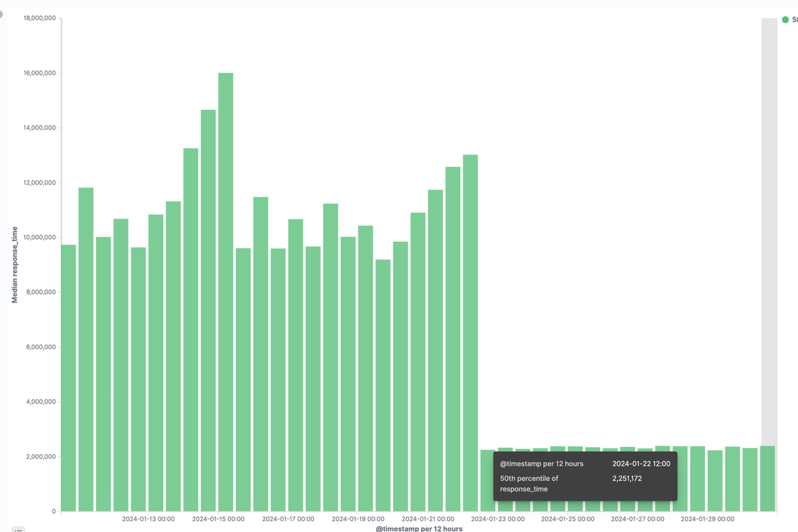Image resolution: width=798 pixels, height=532 pixels.
Task: Click the "10,000,000" y-axis label
Action: [x=39, y=237]
